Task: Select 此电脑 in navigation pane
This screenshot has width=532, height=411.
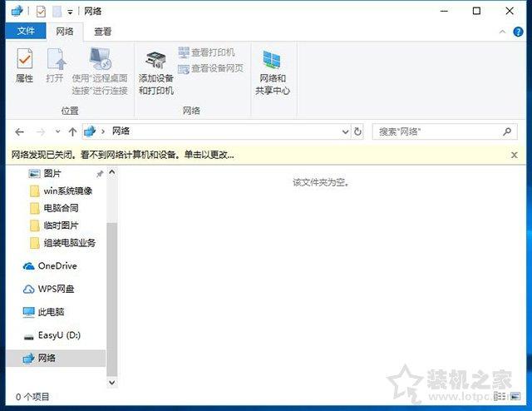Action: coord(43,312)
